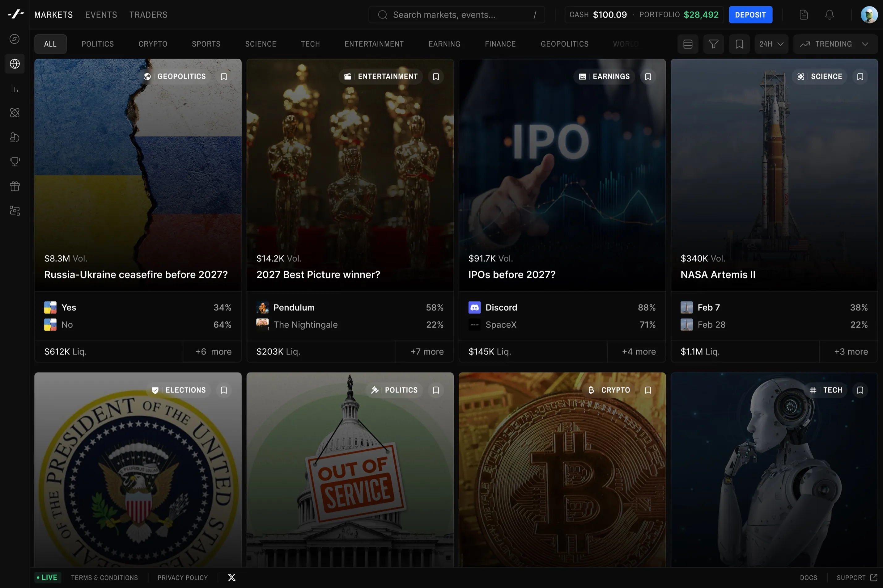
Task: Open the coins sidebar icon
Action: (x=15, y=137)
